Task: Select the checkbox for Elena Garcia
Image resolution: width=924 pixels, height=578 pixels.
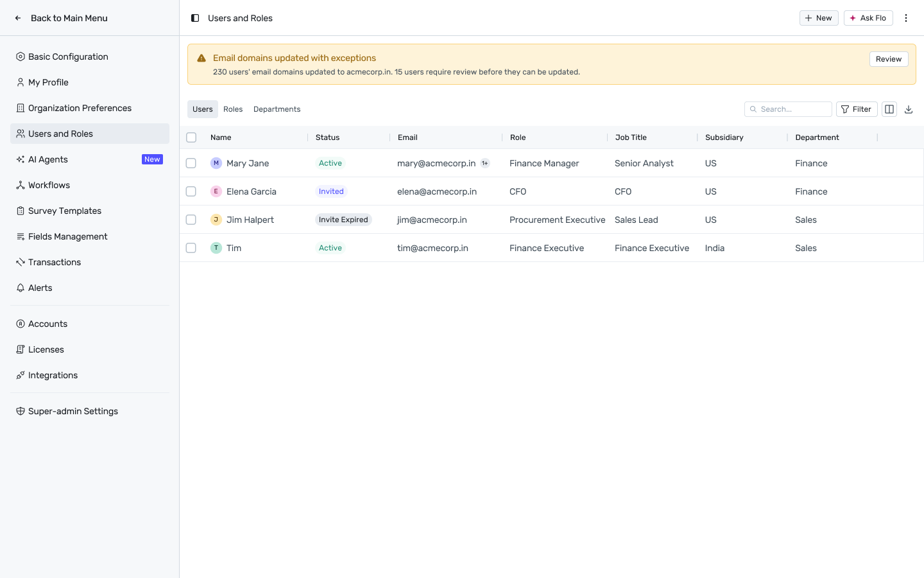Action: [x=191, y=191]
